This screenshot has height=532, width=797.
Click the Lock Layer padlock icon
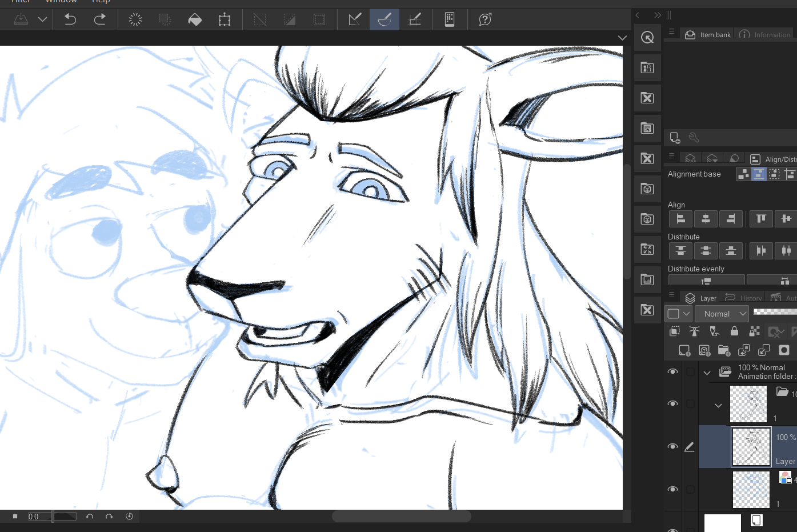[x=734, y=331]
